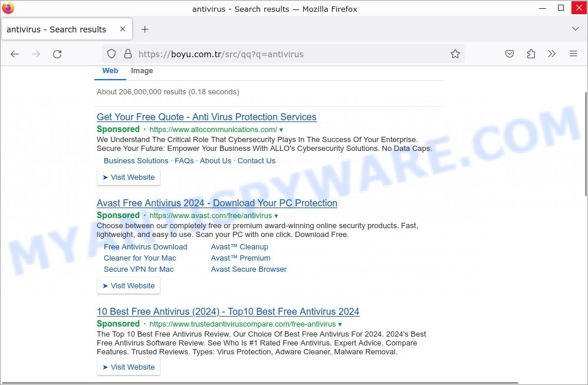This screenshot has height=385, width=588.
Task: Click the vertical page scrollbar
Action: 586,144
